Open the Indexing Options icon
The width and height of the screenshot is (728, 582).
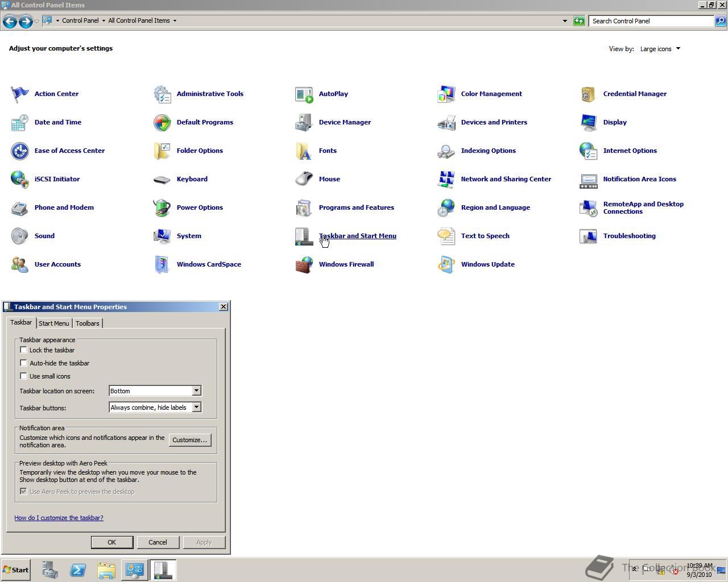point(446,151)
